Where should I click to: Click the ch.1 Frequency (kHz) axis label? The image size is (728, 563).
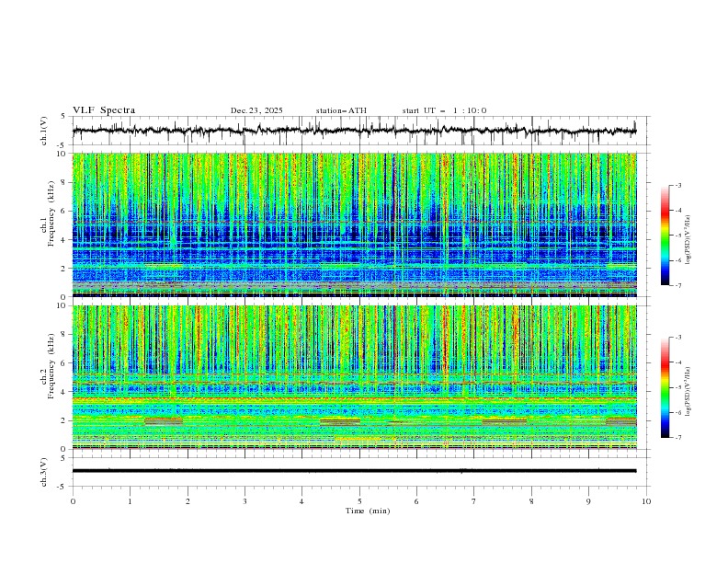[x=48, y=214]
